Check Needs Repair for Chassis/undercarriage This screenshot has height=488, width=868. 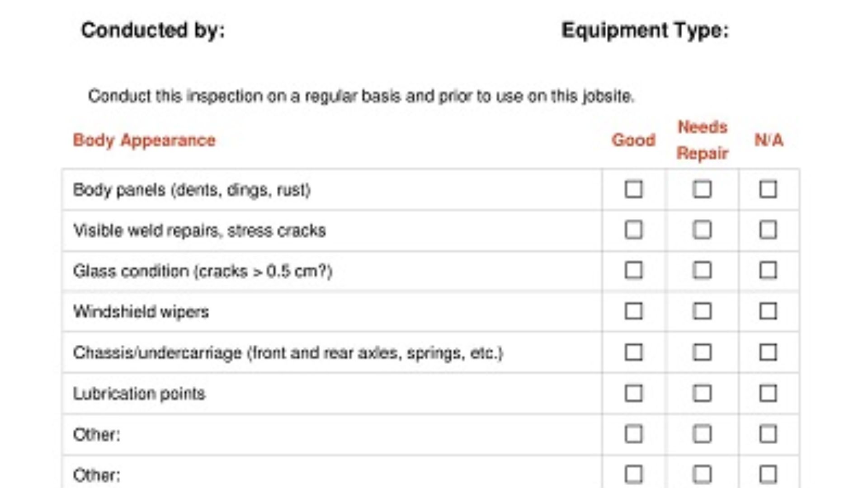point(702,352)
